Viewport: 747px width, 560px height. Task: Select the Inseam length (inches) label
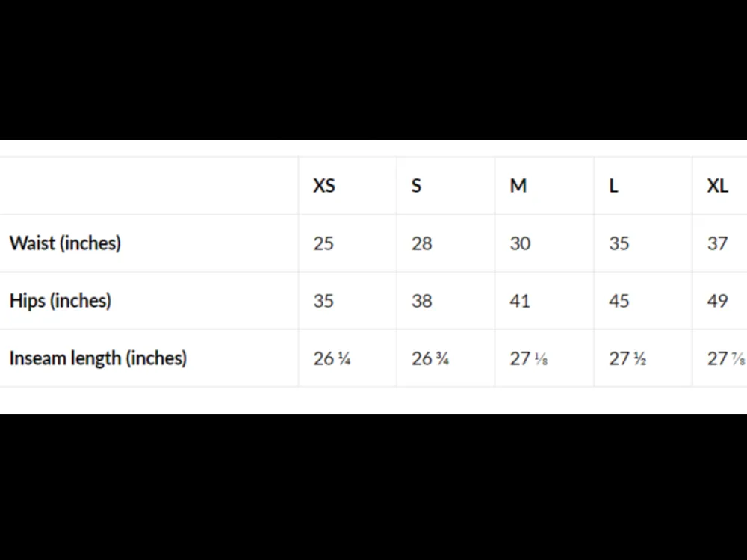point(98,358)
